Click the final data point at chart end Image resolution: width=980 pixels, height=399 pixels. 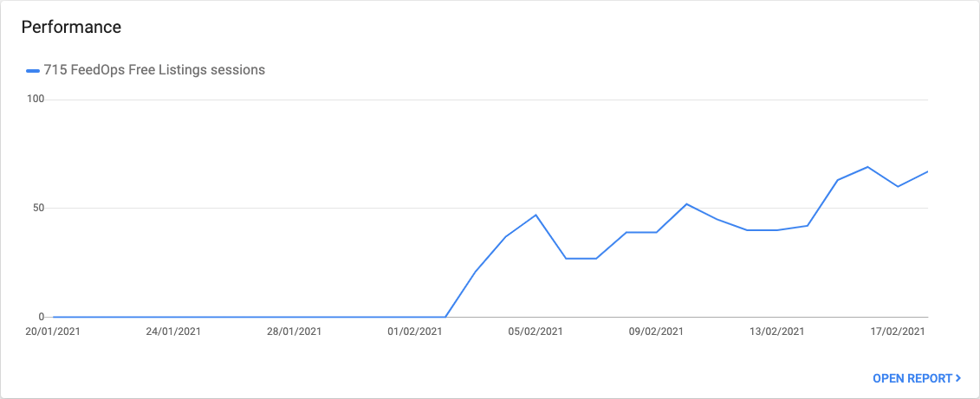click(x=927, y=171)
